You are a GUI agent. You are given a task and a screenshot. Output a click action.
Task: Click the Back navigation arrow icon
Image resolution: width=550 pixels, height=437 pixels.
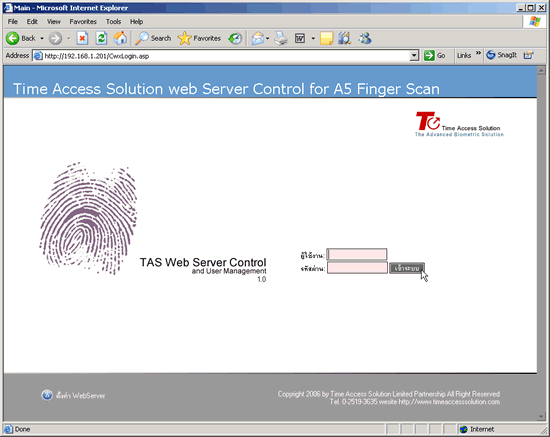click(13, 38)
